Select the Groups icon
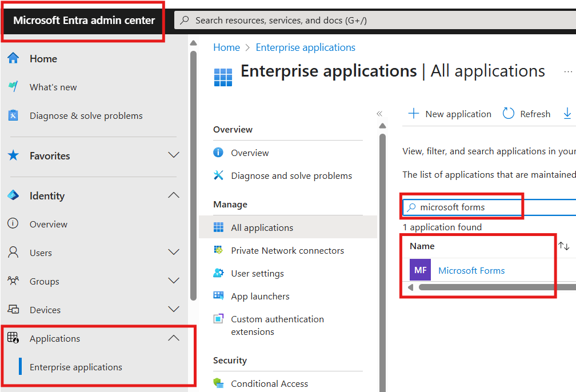This screenshot has height=392, width=576. [x=14, y=281]
